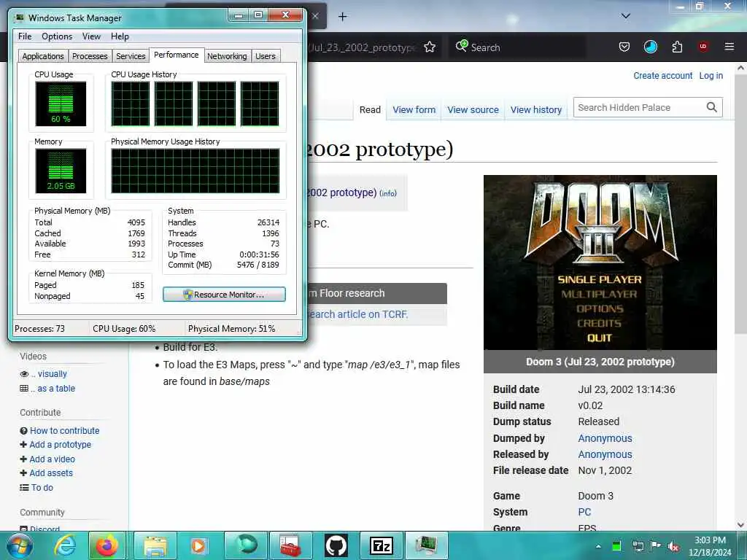Show hidden tray icons arrow
This screenshot has width=747, height=560.
598,546
